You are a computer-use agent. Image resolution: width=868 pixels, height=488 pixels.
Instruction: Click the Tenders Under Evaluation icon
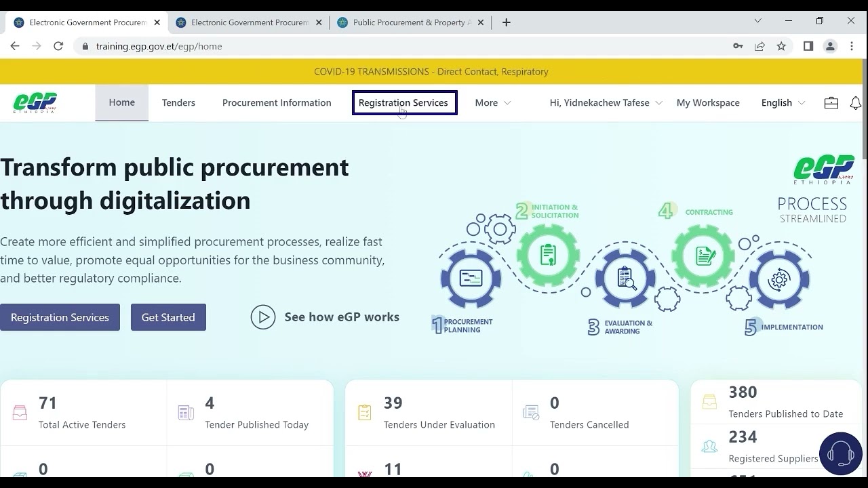pos(365,412)
